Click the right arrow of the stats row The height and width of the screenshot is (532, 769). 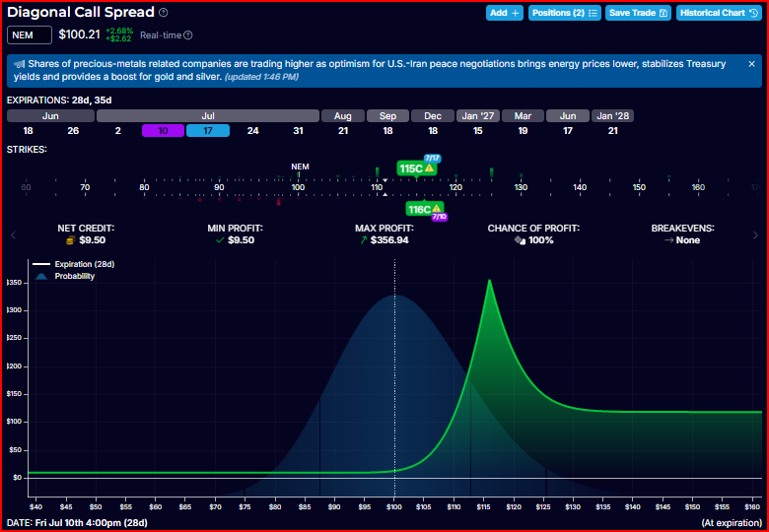[755, 235]
